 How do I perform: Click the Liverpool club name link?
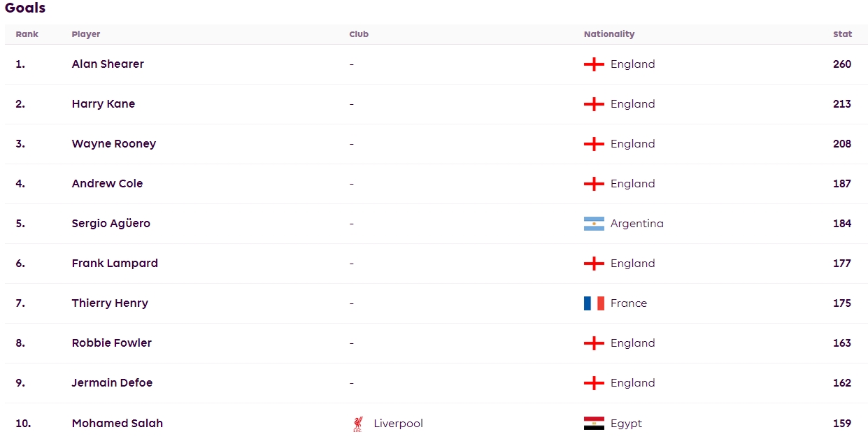(x=398, y=424)
